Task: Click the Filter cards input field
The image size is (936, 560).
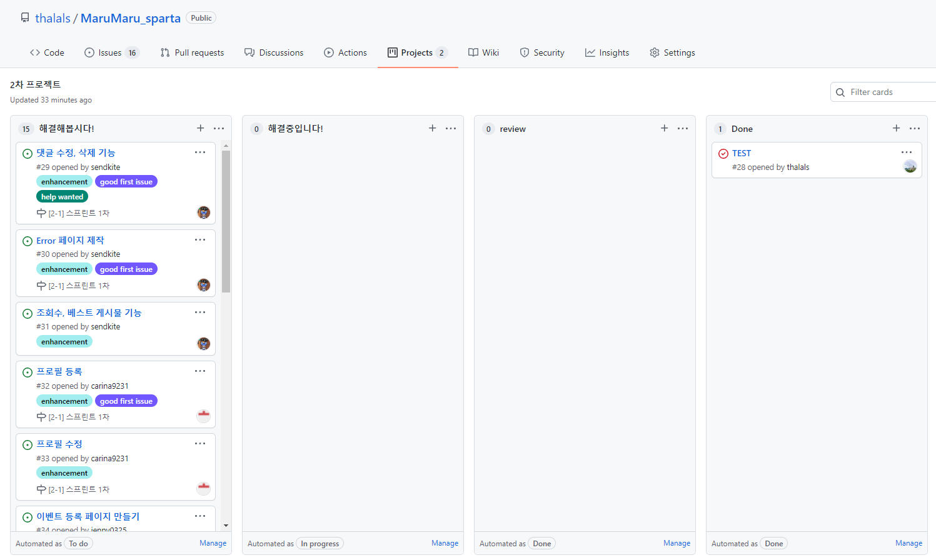Action: tap(883, 92)
